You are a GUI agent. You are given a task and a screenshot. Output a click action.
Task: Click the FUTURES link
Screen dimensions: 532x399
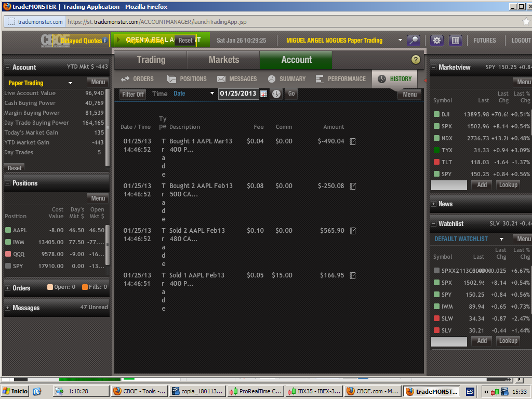(485, 41)
